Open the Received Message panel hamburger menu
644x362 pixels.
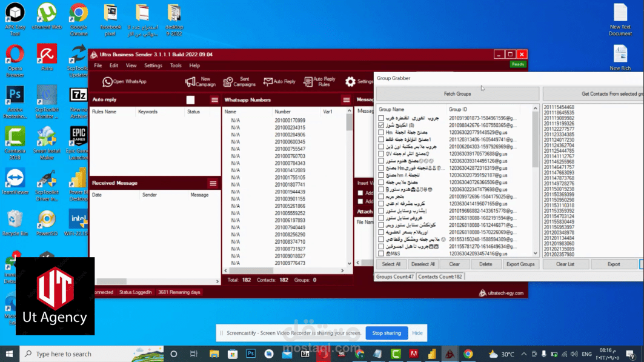click(213, 183)
